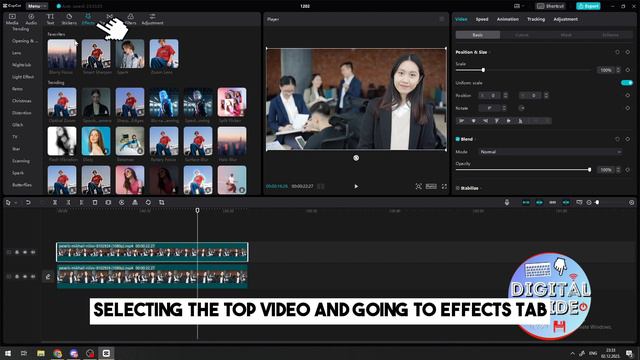The image size is (640, 360).
Task: Click the Split clip tool icon
Action: [55, 202]
